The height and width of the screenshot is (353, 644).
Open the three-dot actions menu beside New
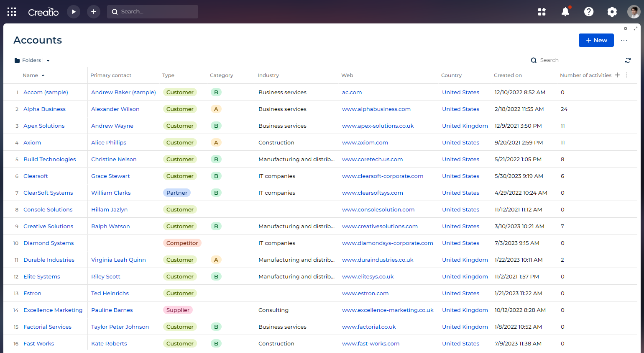(x=624, y=40)
